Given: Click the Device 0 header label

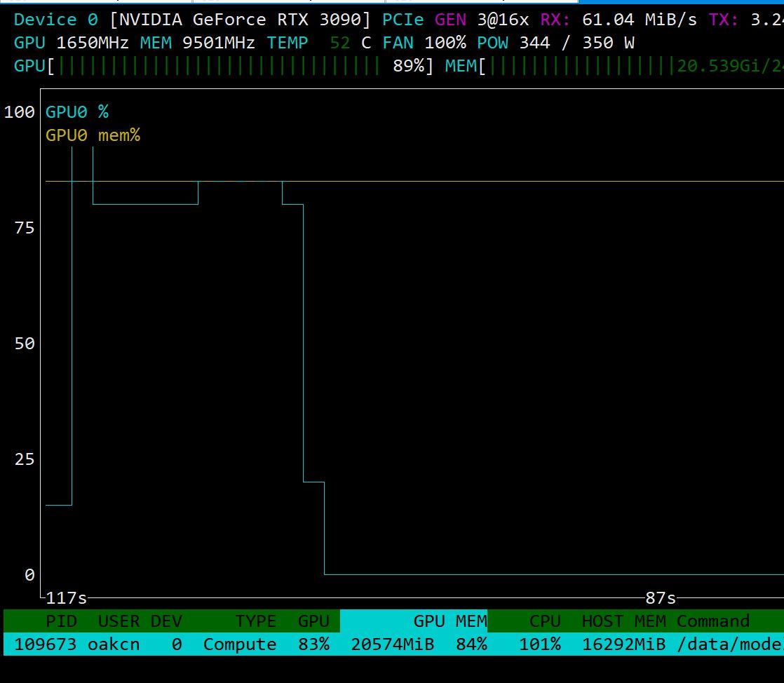Looking at the screenshot, I should coord(56,20).
